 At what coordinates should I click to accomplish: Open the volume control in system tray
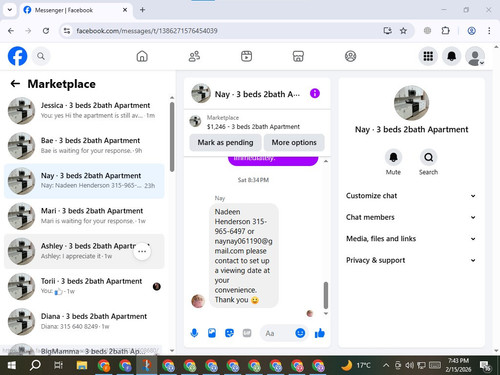click(x=409, y=365)
